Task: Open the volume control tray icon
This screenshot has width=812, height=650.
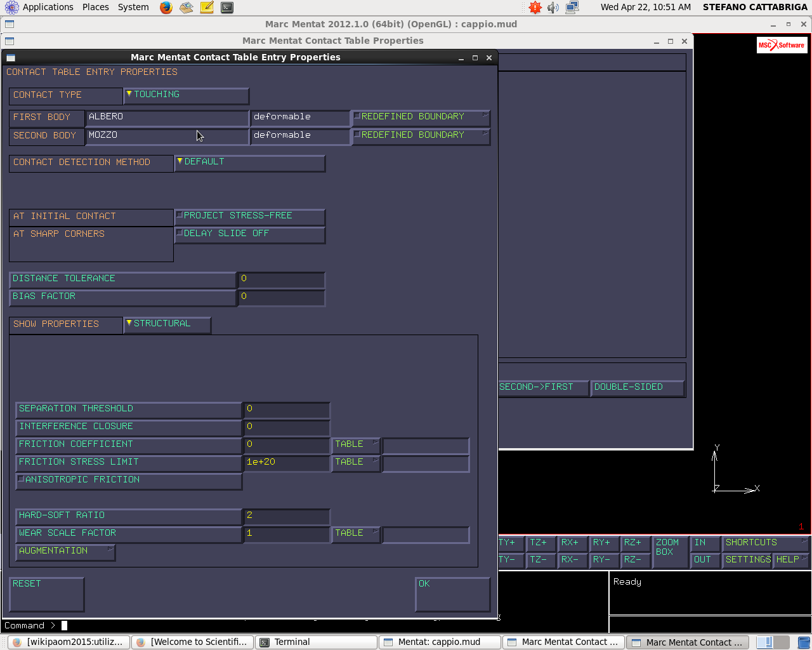Action: pyautogui.click(x=553, y=8)
